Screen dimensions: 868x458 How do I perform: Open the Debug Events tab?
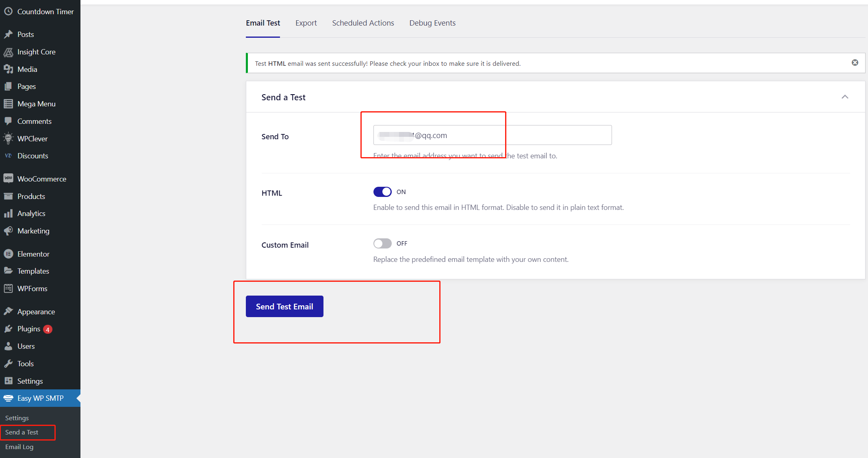point(432,23)
